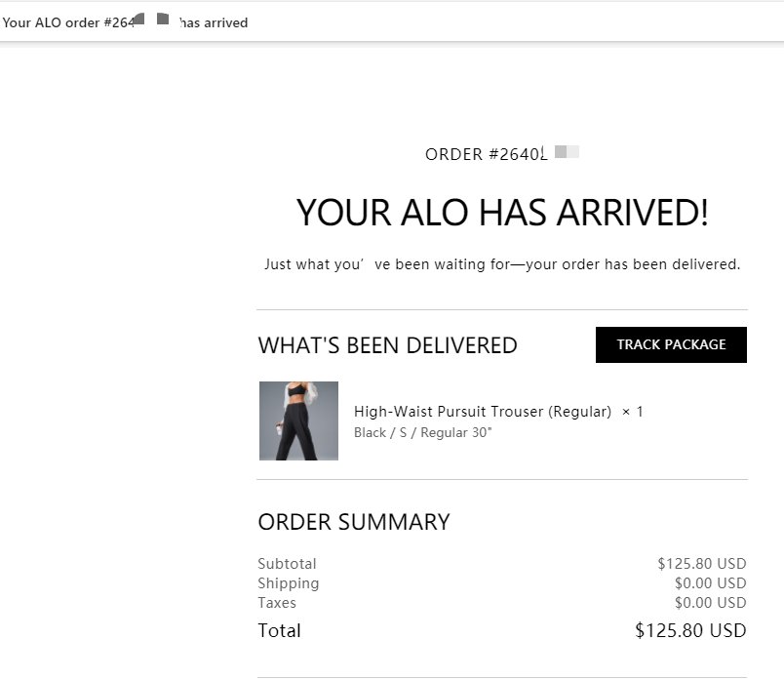This screenshot has width=784, height=680.
Task: Click the Subtotal label
Action: pyautogui.click(x=287, y=564)
